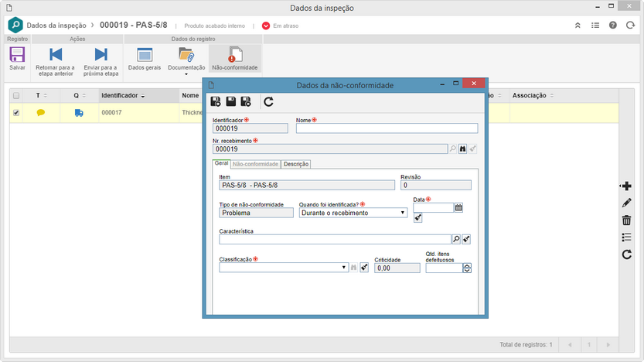Click the collapse double-chevron in header
Image resolution: width=644 pixels, height=362 pixels.
tap(578, 26)
